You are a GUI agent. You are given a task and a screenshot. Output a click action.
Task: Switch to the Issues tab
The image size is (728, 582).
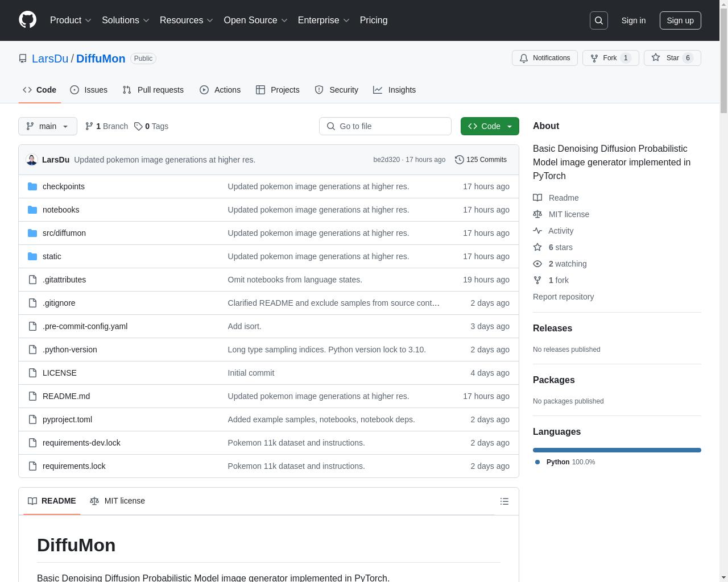point(89,90)
